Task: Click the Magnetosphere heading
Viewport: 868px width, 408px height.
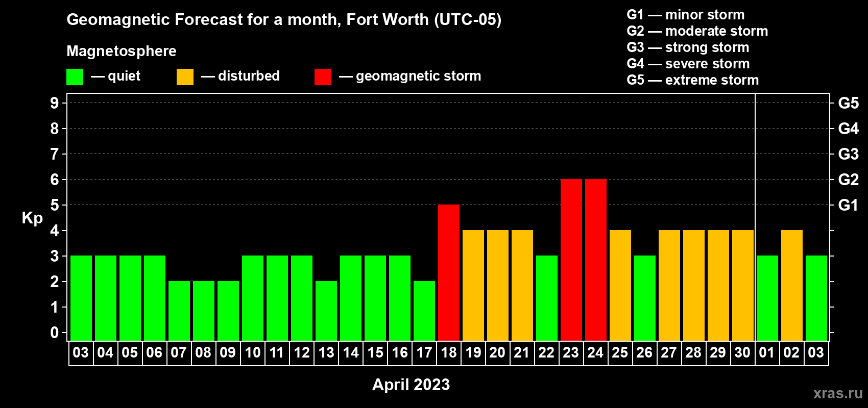Action: coord(122,51)
